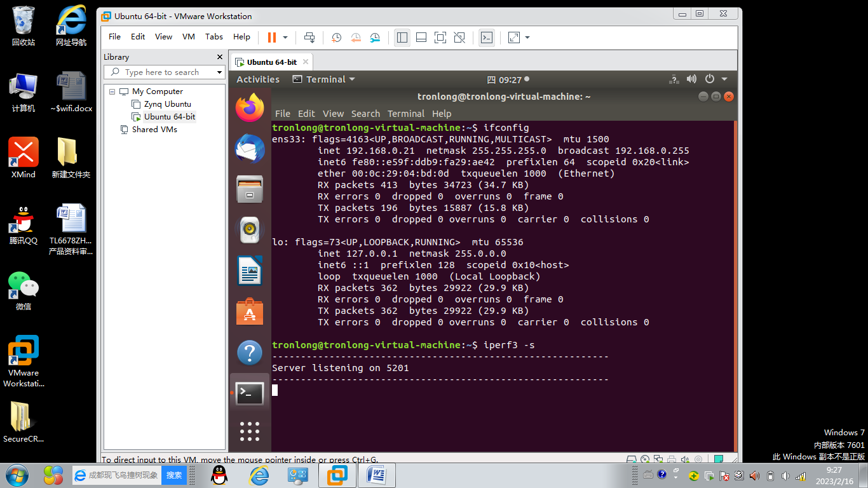Open the terminal window's View menu
The image size is (868, 488).
point(333,114)
